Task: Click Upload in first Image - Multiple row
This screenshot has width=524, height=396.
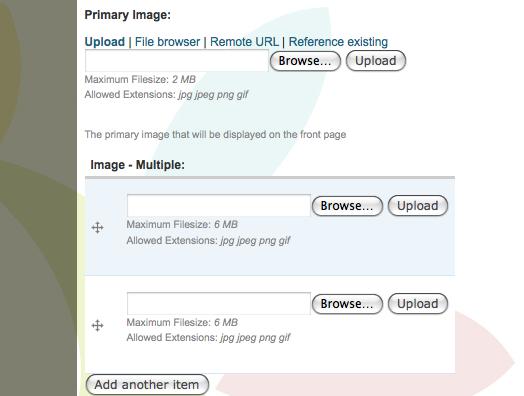Action: [x=418, y=206]
